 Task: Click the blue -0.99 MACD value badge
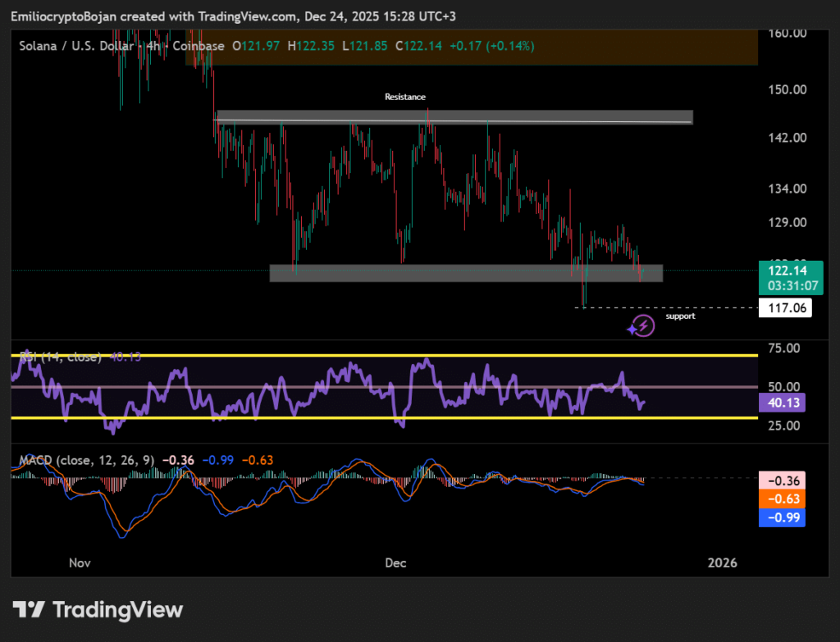click(x=780, y=517)
